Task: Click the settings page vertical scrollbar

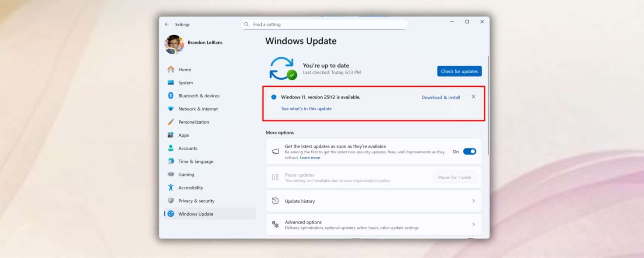Action: click(488, 105)
